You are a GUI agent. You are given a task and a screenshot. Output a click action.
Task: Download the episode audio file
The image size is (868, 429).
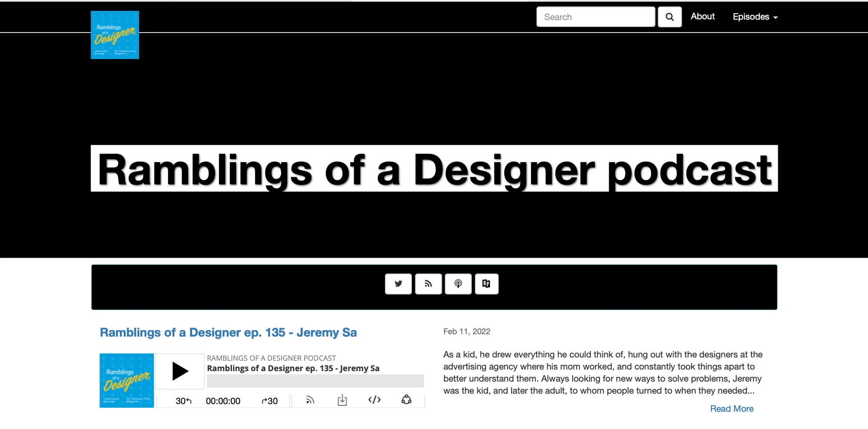click(342, 400)
